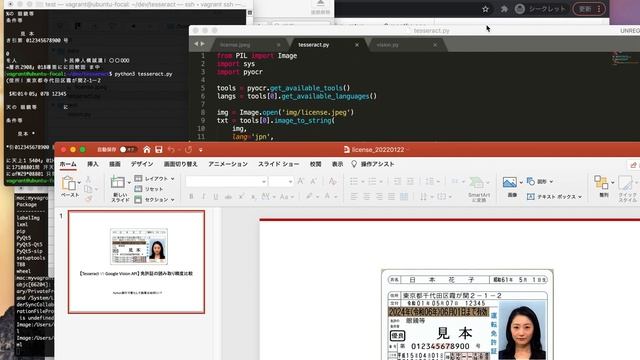Viewport: 640px width, 360px height.
Task: Toggle Underline formatting in PowerPoint ribbon
Action: (216, 196)
